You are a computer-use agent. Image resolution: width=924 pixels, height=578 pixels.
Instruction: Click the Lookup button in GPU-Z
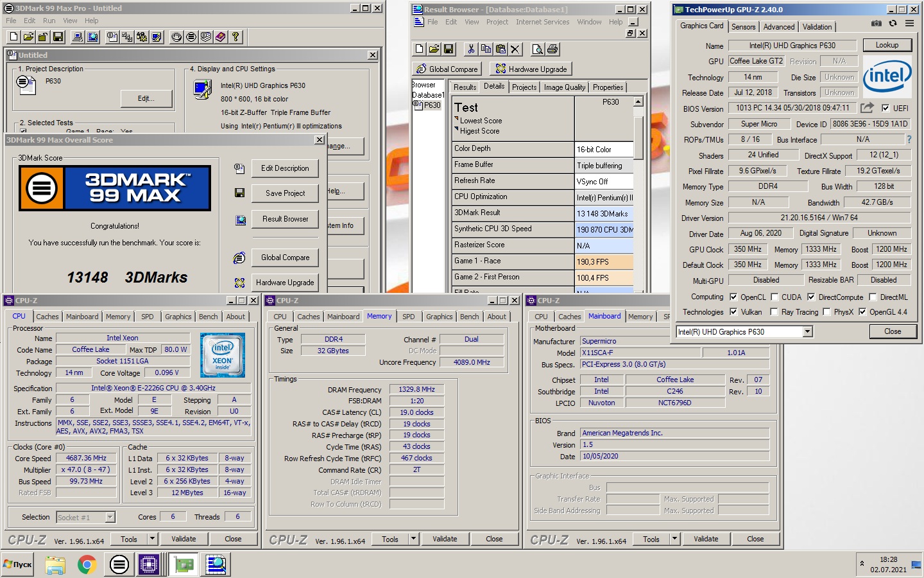[x=887, y=45]
